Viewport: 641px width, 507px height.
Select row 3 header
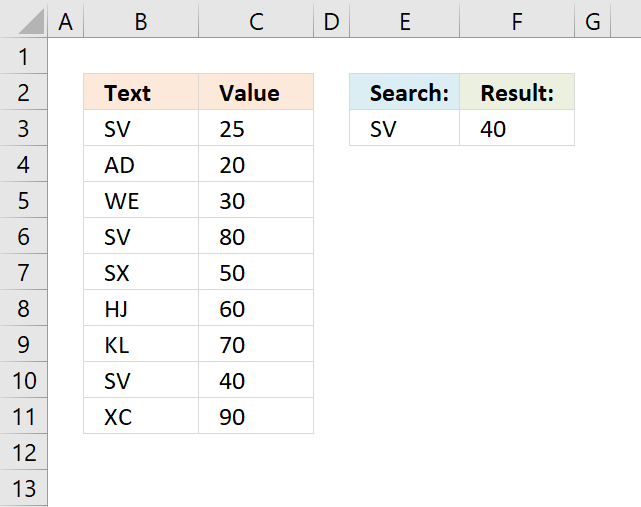coord(24,128)
